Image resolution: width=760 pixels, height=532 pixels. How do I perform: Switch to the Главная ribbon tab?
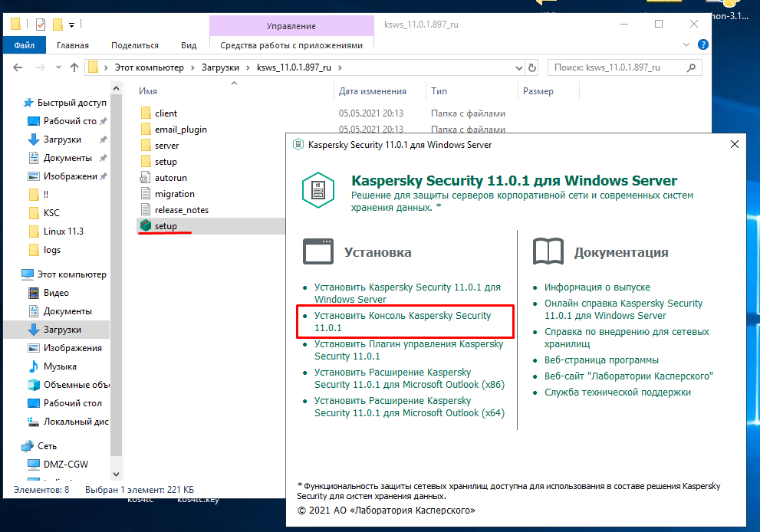pos(73,45)
